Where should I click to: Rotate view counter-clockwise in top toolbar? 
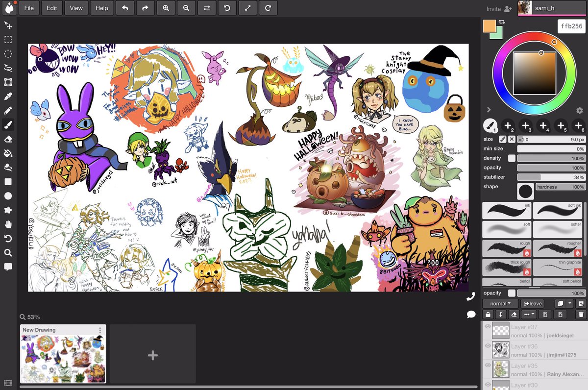coord(227,8)
